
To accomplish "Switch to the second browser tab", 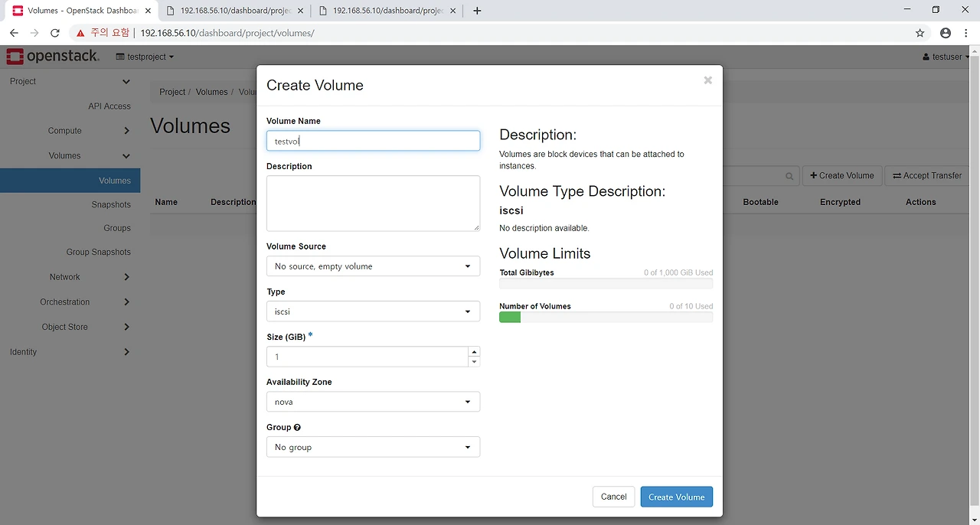I will [x=234, y=11].
